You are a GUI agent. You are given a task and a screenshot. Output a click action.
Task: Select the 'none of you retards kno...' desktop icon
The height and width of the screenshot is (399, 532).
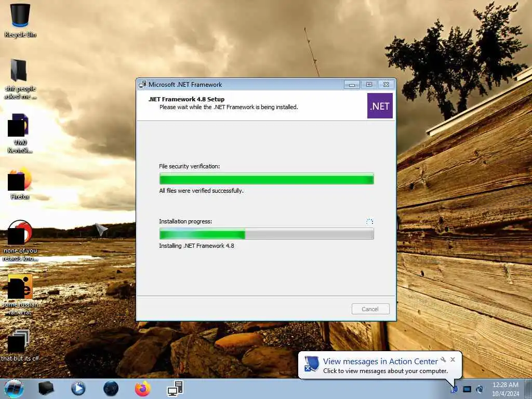click(20, 241)
